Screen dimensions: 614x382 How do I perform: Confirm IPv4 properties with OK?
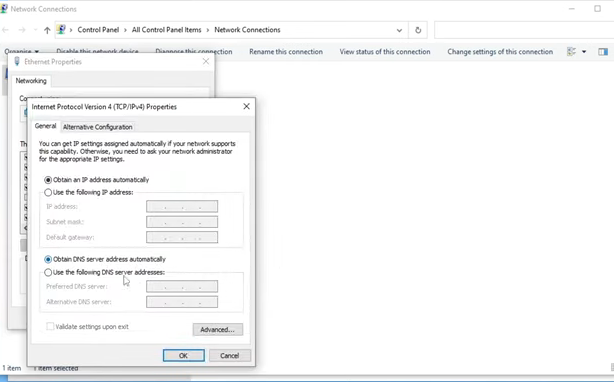(x=184, y=355)
